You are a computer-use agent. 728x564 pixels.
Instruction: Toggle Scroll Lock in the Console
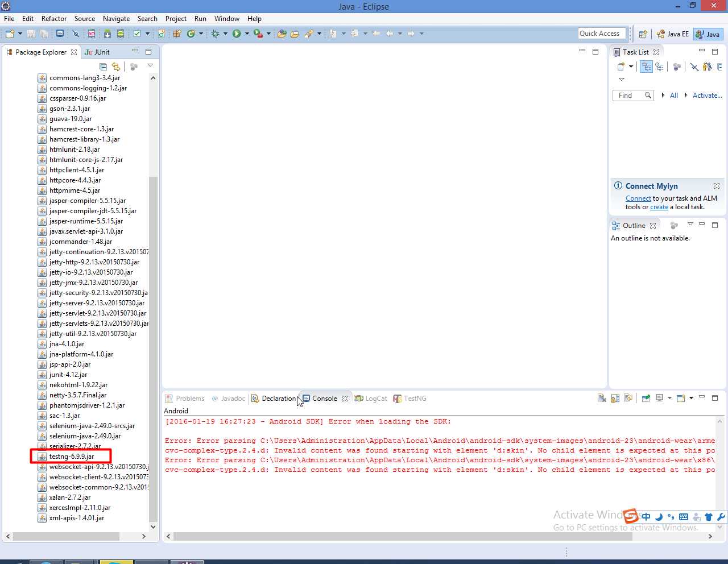(x=615, y=398)
